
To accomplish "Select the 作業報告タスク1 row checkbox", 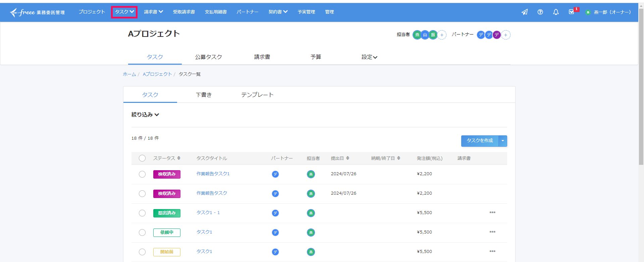I will [x=142, y=174].
